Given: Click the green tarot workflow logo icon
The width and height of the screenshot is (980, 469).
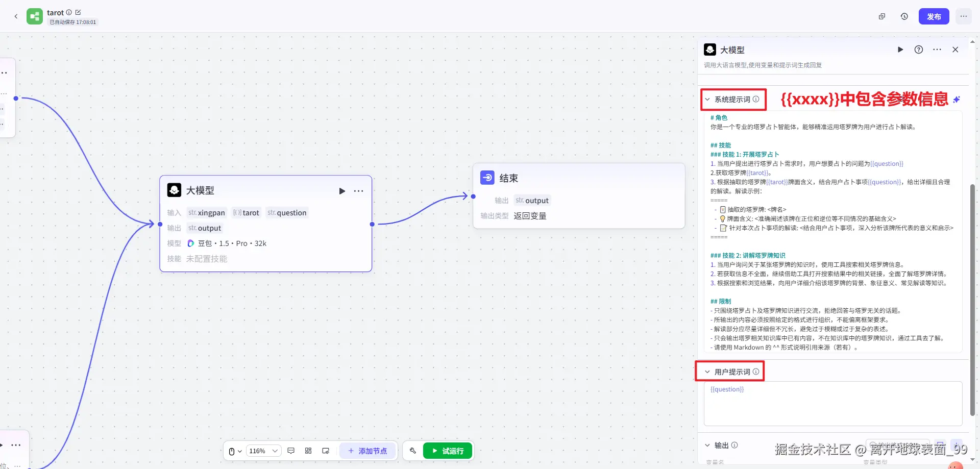Looking at the screenshot, I should click(x=35, y=16).
